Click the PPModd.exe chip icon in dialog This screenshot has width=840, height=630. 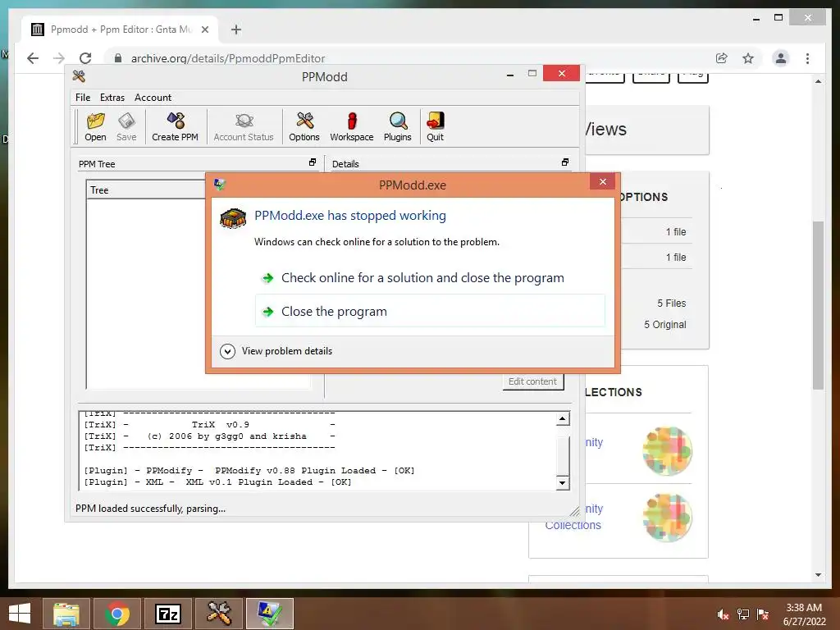click(233, 218)
